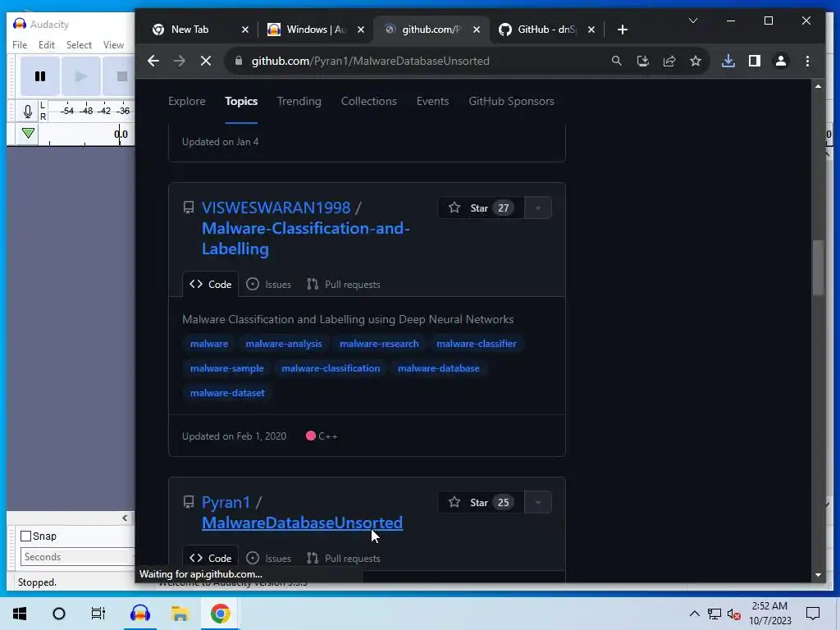Click the malware topic tag
840x630 pixels.
pyautogui.click(x=209, y=344)
